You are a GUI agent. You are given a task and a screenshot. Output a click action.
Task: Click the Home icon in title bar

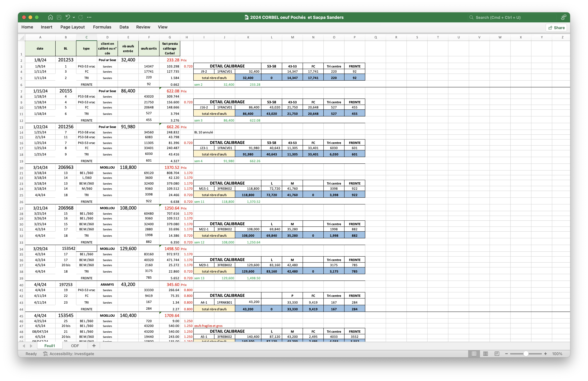click(x=50, y=17)
